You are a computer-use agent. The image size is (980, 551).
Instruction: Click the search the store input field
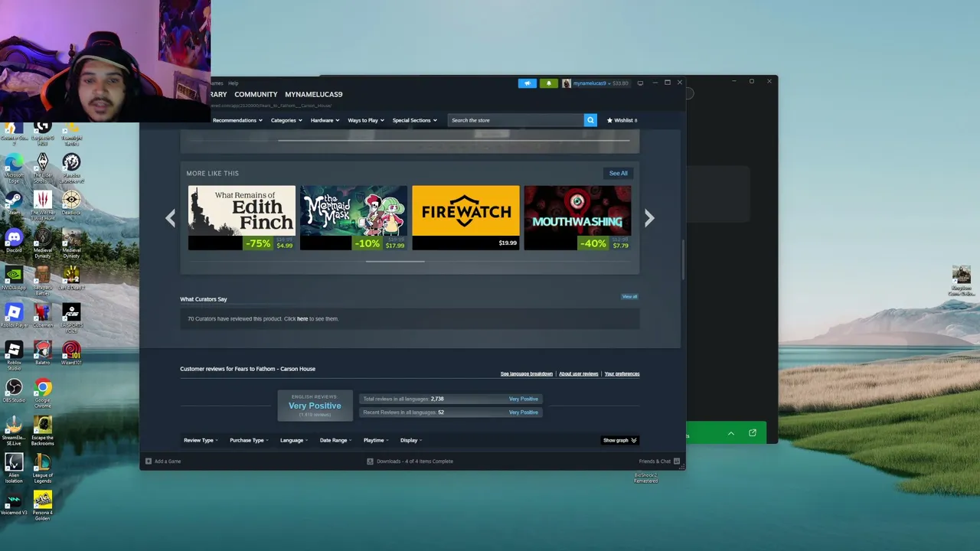coord(515,120)
